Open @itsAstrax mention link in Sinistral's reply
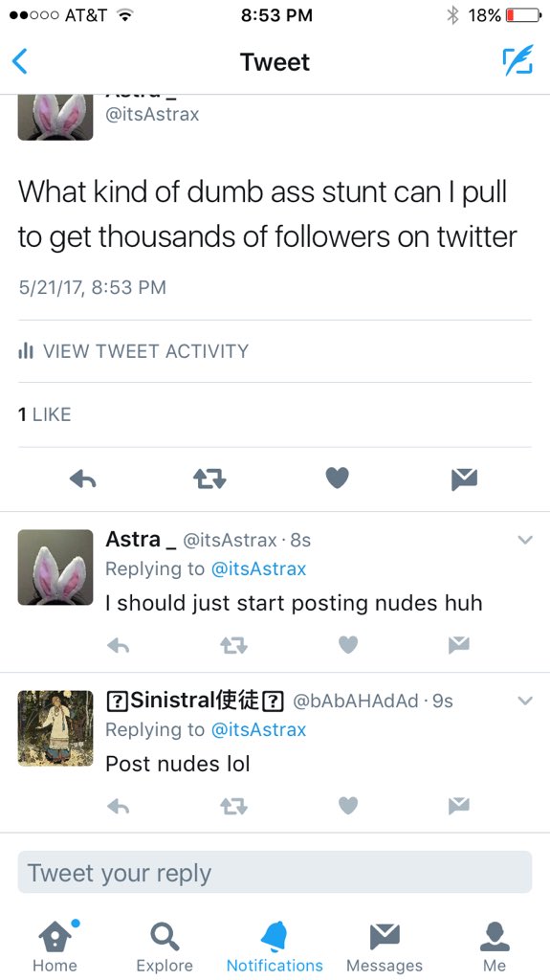Viewport: 550px width, 980px height. 259,729
